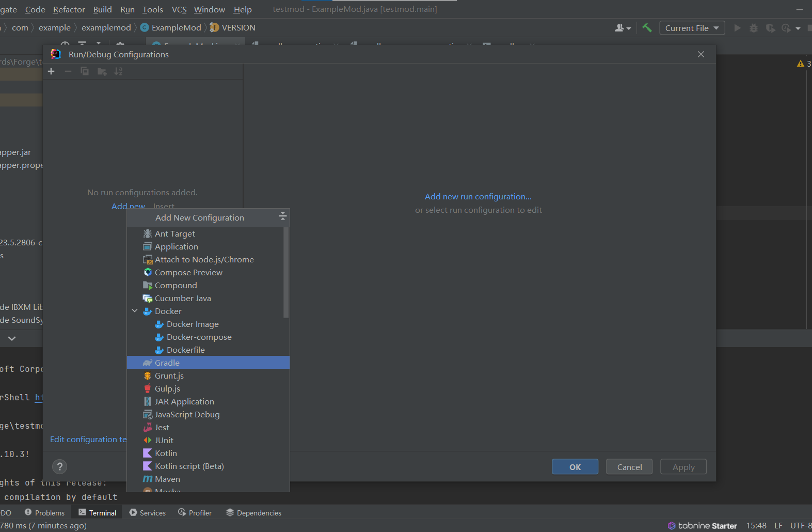
Task: Select Compound configuration type
Action: [208, 285]
